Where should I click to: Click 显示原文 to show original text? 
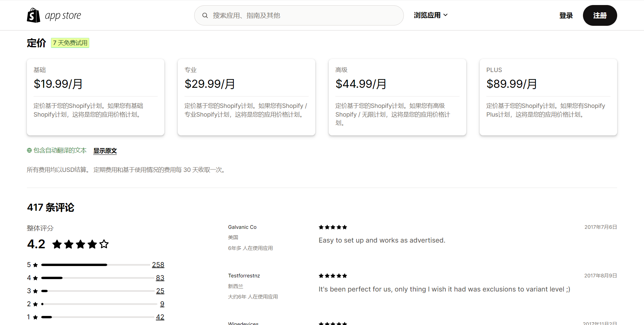tap(105, 151)
